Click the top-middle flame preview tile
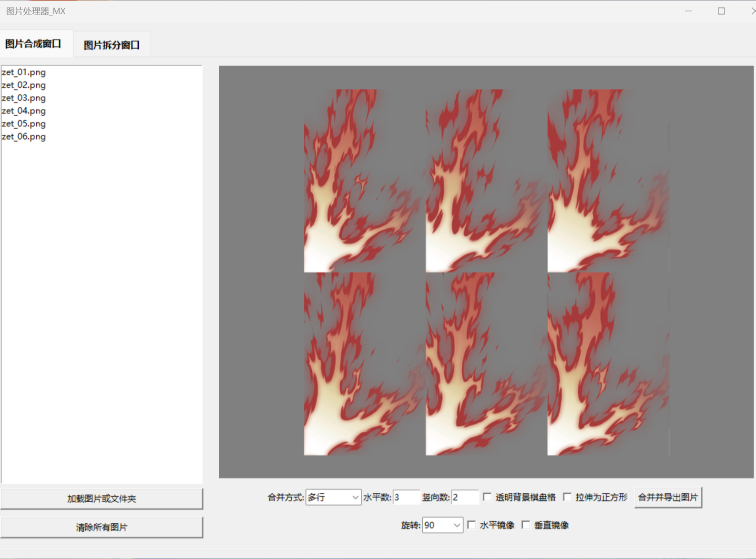The height and width of the screenshot is (559, 756). [486, 181]
